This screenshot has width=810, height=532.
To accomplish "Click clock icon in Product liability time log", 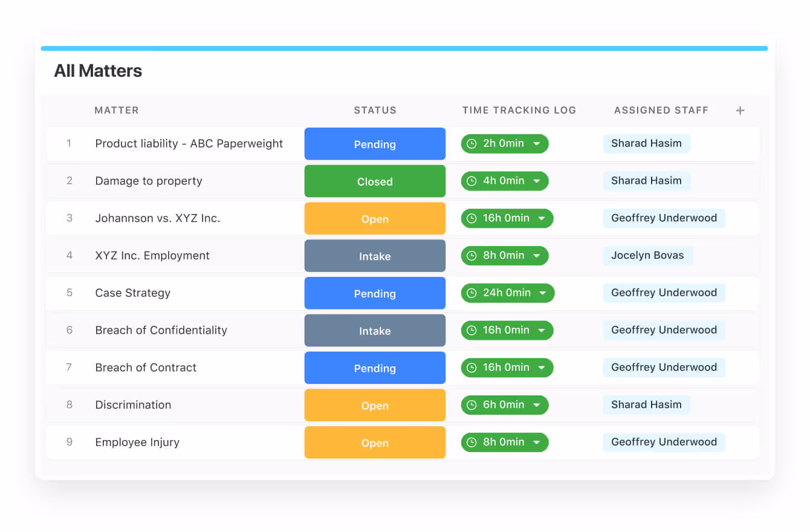I will 471,144.
